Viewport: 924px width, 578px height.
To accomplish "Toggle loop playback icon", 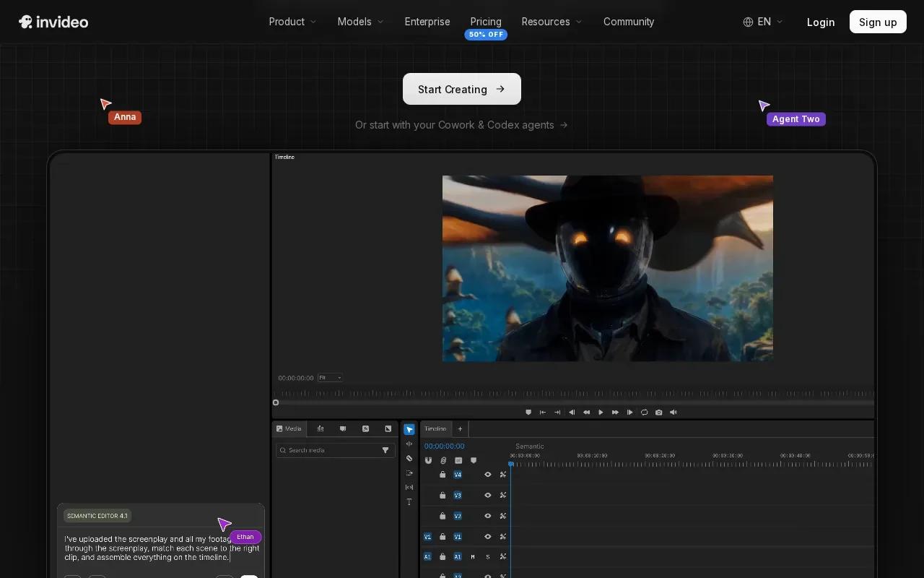I will coord(644,412).
